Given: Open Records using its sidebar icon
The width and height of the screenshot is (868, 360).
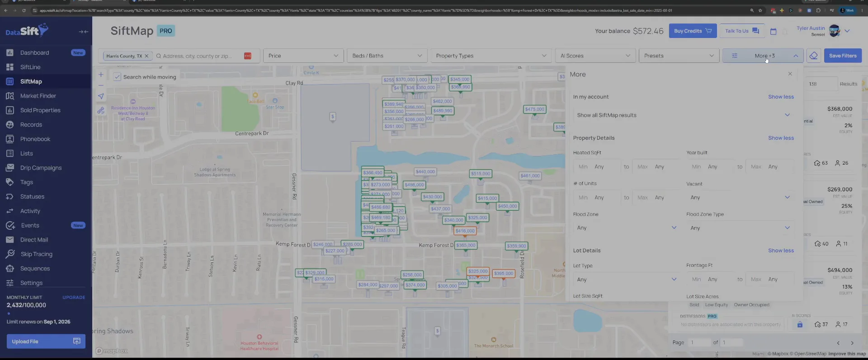Looking at the screenshot, I should (x=10, y=125).
